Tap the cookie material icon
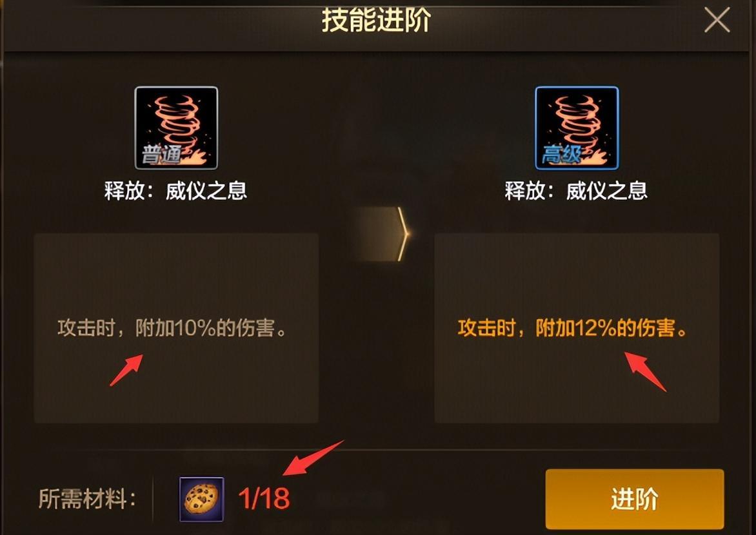Screen dimensions: 756x535 coord(201,499)
